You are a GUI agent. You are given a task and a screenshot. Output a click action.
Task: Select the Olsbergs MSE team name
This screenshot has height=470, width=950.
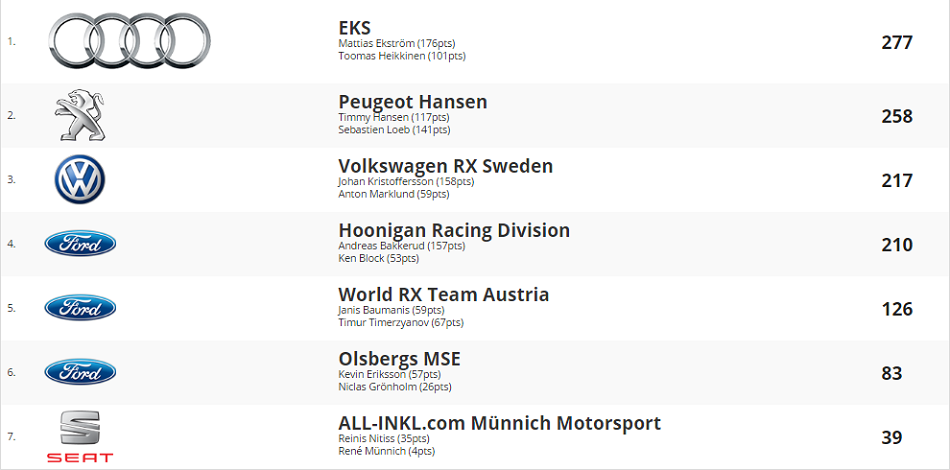(x=399, y=359)
